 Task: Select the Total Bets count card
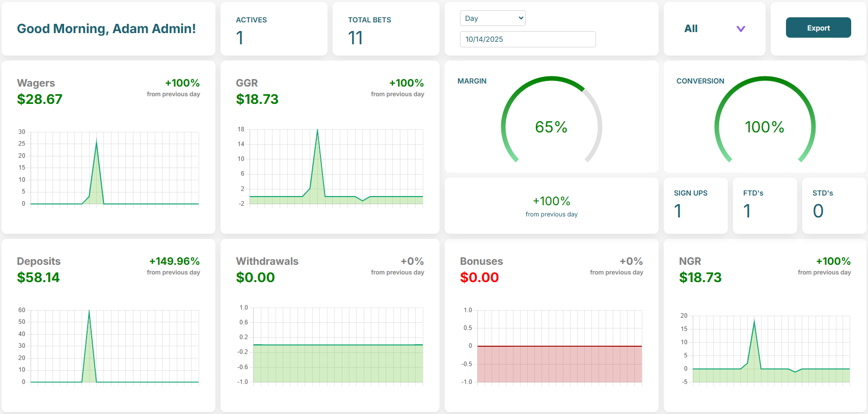click(x=386, y=29)
